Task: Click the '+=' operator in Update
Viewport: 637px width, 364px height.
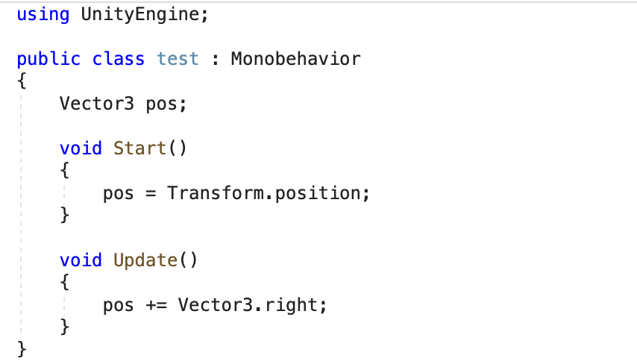Action: point(157,305)
